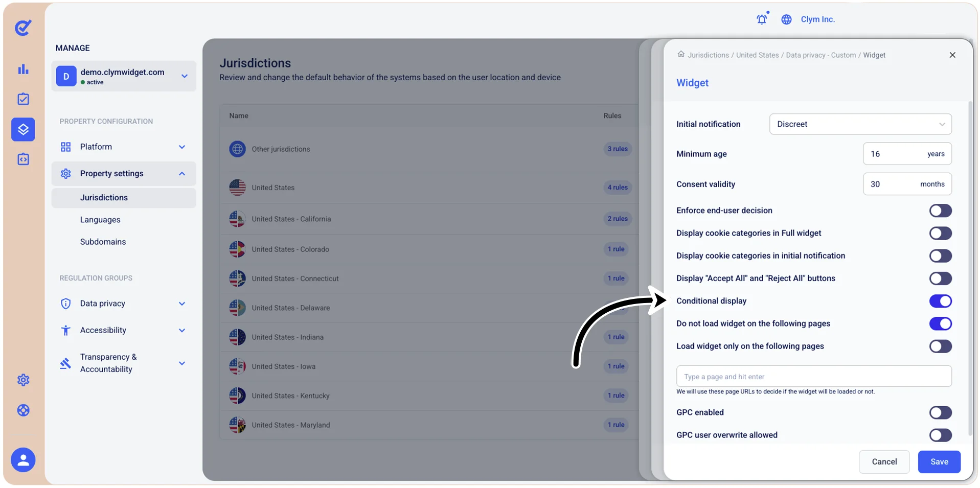Open Languages in sidebar menu
Image resolution: width=980 pixels, height=488 pixels.
point(100,220)
